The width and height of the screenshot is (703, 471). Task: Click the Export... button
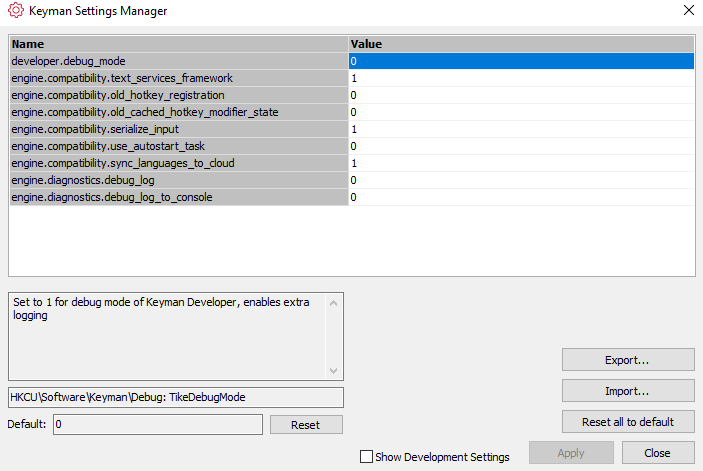pos(628,360)
